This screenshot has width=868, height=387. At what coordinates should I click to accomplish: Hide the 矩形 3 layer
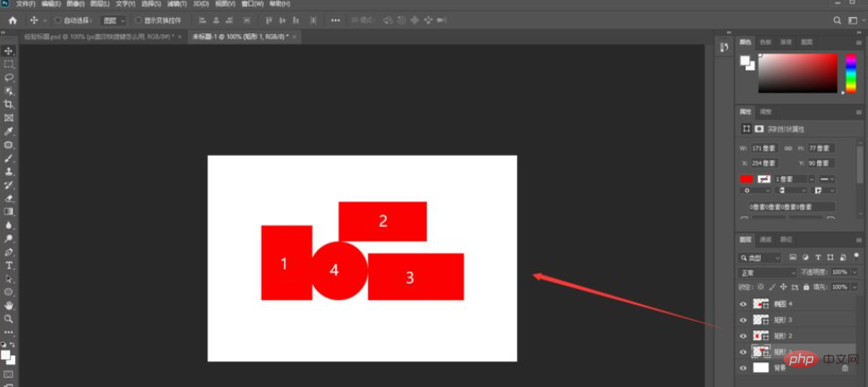coord(743,320)
